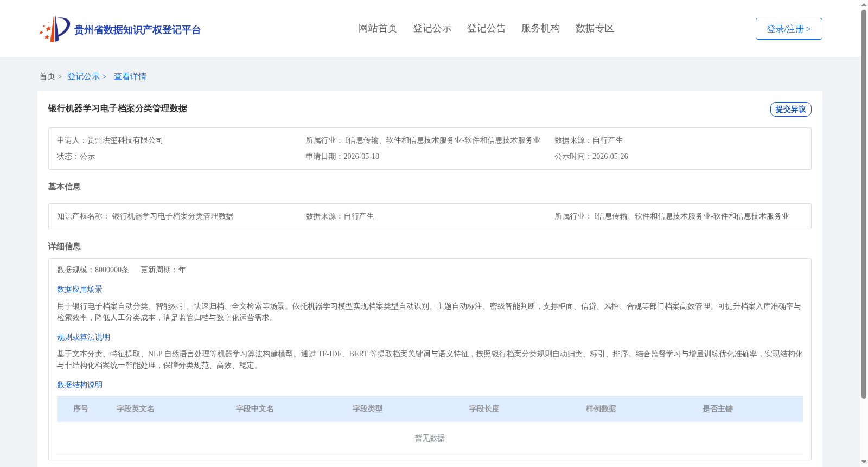Viewport: 868px width, 467px height.
Task: Click 知识产权名称 value in 基本信息
Action: point(173,216)
